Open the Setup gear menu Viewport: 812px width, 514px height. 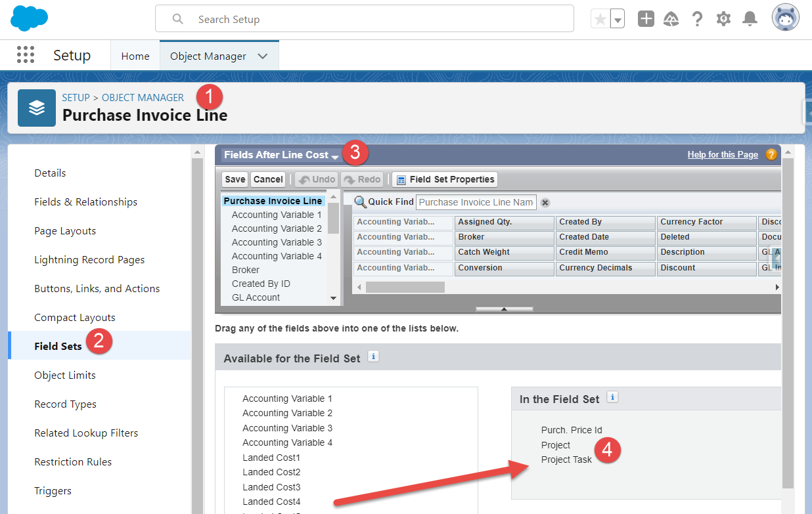pyautogui.click(x=723, y=19)
